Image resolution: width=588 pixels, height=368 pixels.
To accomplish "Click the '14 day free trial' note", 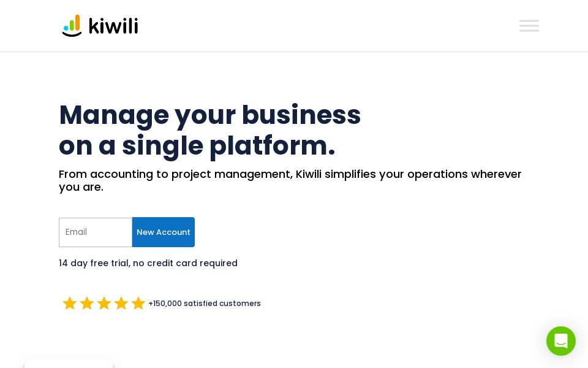I will tap(93, 263).
